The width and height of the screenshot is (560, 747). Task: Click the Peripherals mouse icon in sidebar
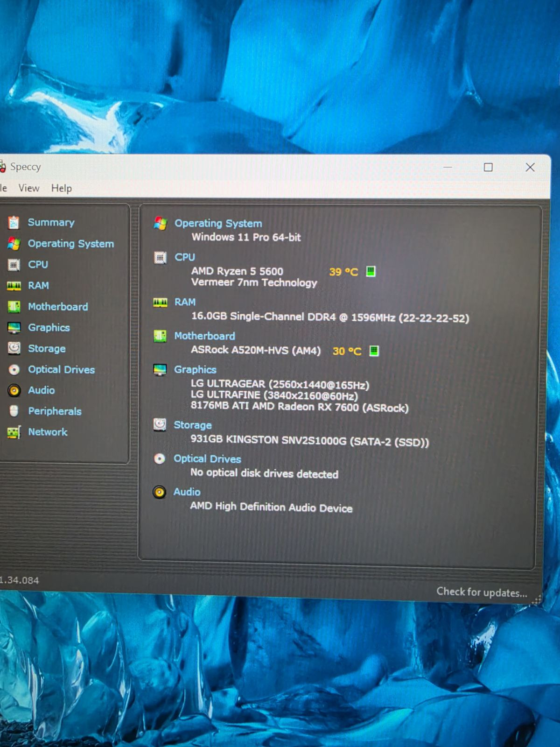[14, 411]
